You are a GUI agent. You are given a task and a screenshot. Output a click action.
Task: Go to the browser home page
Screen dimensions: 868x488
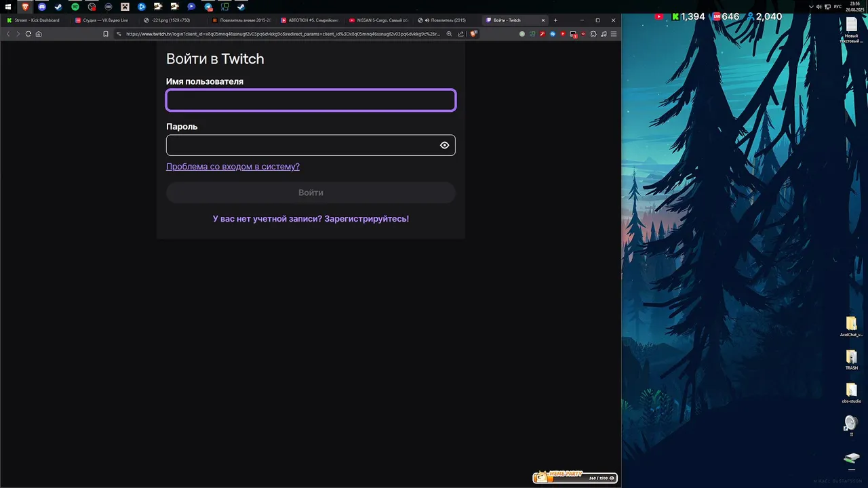(x=39, y=34)
